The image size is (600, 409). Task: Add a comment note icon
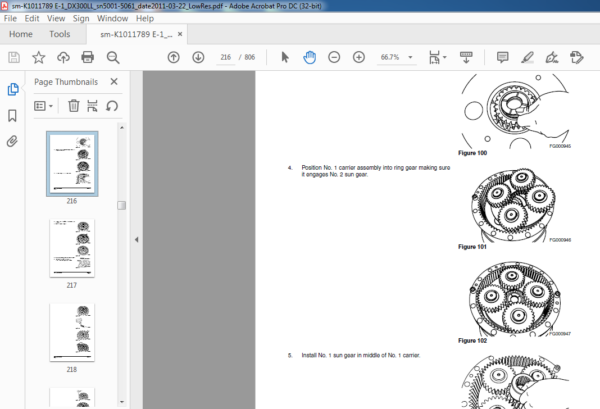(502, 57)
